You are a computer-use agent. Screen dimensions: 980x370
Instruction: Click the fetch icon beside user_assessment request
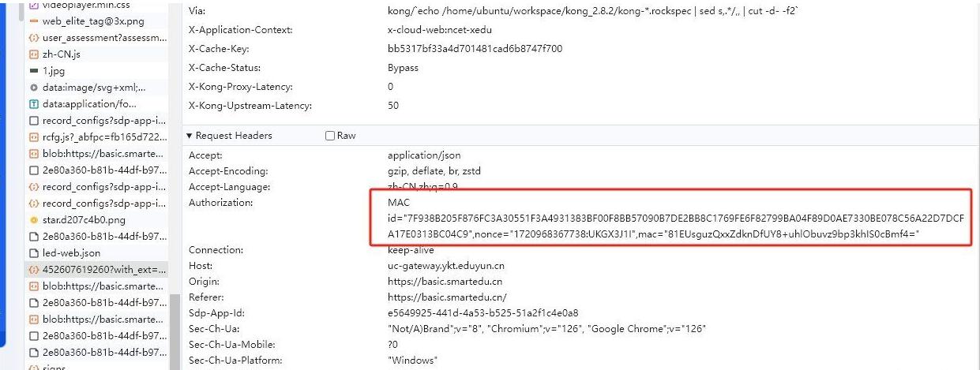(x=34, y=38)
